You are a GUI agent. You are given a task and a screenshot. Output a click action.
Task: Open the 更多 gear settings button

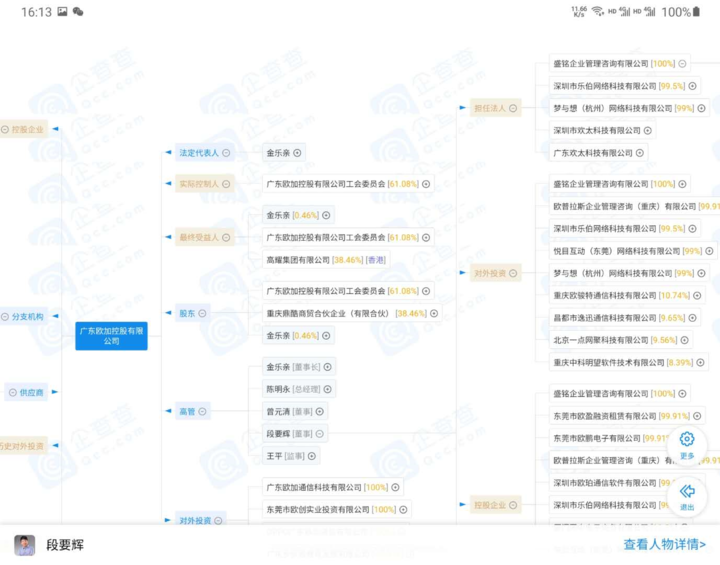687,444
